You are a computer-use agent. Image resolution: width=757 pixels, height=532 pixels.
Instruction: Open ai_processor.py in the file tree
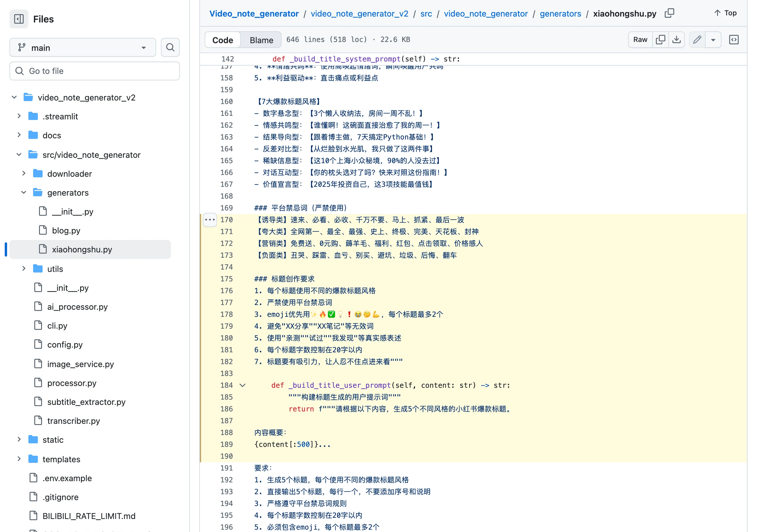pos(77,306)
